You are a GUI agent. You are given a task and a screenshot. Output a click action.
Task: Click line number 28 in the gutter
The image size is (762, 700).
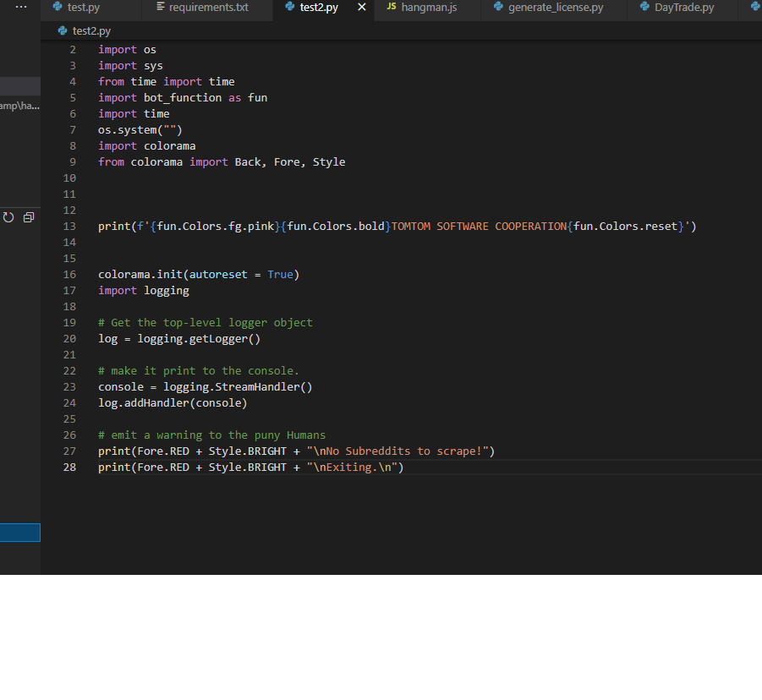[69, 468]
